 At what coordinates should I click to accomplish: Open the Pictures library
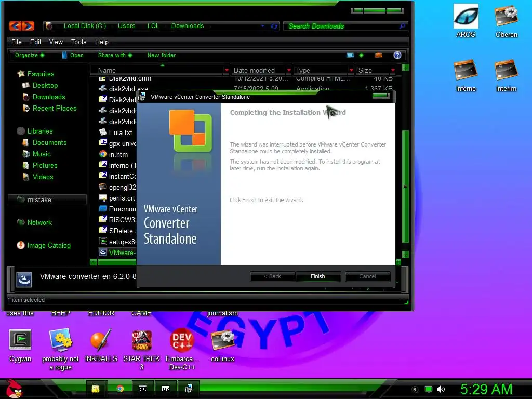pyautogui.click(x=39, y=165)
